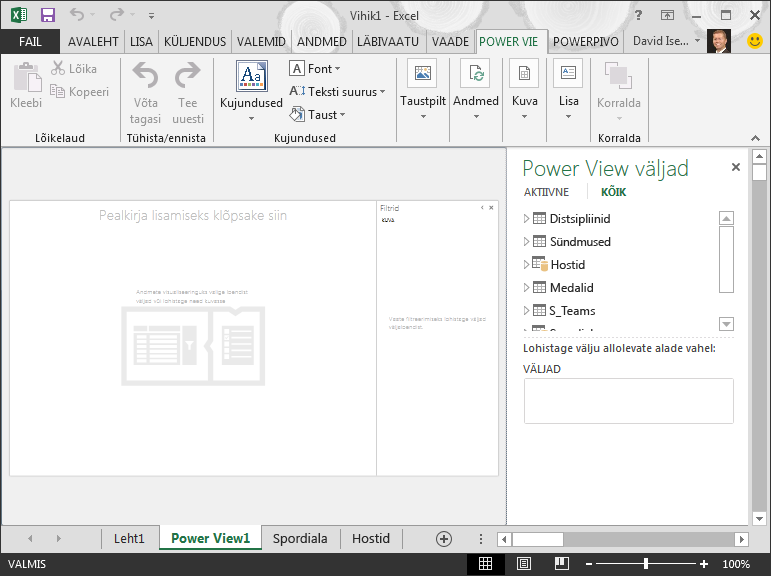Open the Leht1 sheet tab
Viewport: 771px width, 576px height.
[x=129, y=539]
